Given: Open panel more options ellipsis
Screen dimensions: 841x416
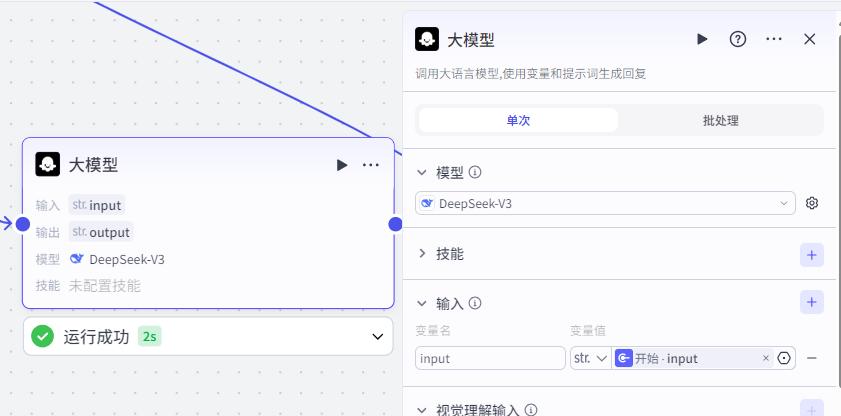Looking at the screenshot, I should click(x=774, y=39).
